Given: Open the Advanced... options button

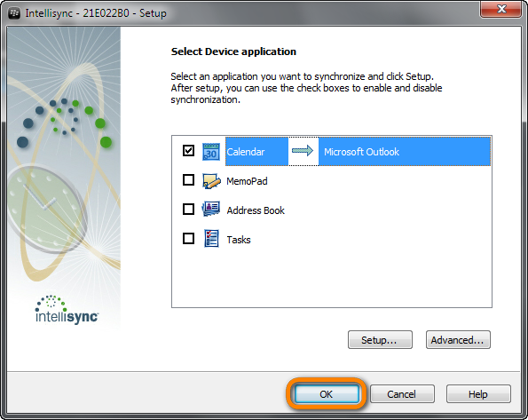Looking at the screenshot, I should [x=458, y=340].
